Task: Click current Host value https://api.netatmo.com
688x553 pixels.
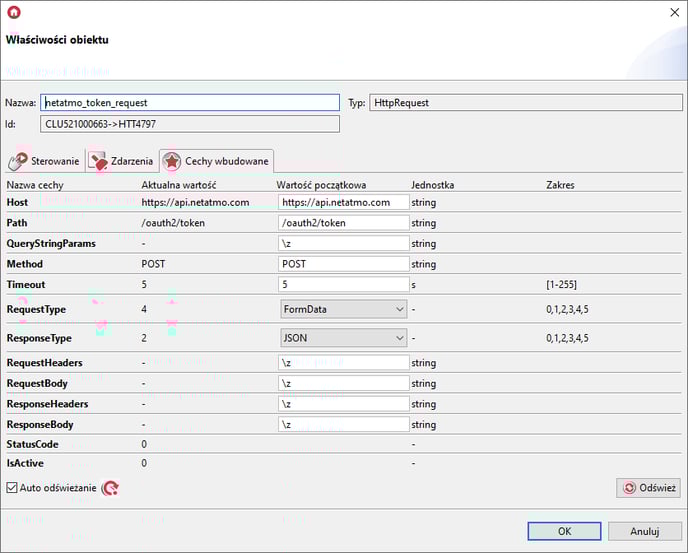Action: pos(195,202)
